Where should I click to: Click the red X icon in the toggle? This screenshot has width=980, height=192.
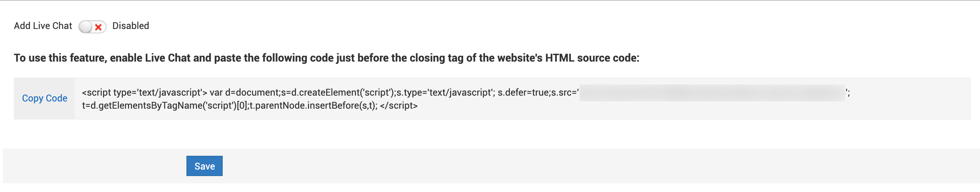coord(98,27)
